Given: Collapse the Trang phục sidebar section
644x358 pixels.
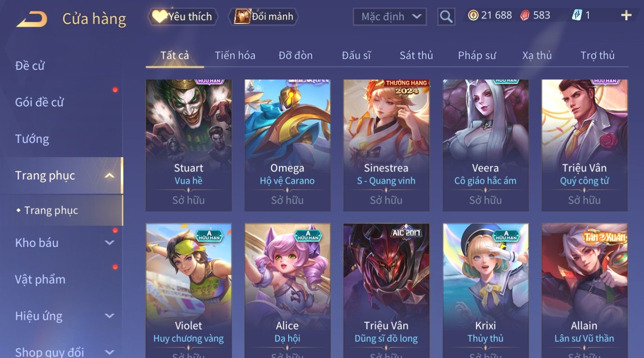Looking at the screenshot, I should tap(109, 176).
